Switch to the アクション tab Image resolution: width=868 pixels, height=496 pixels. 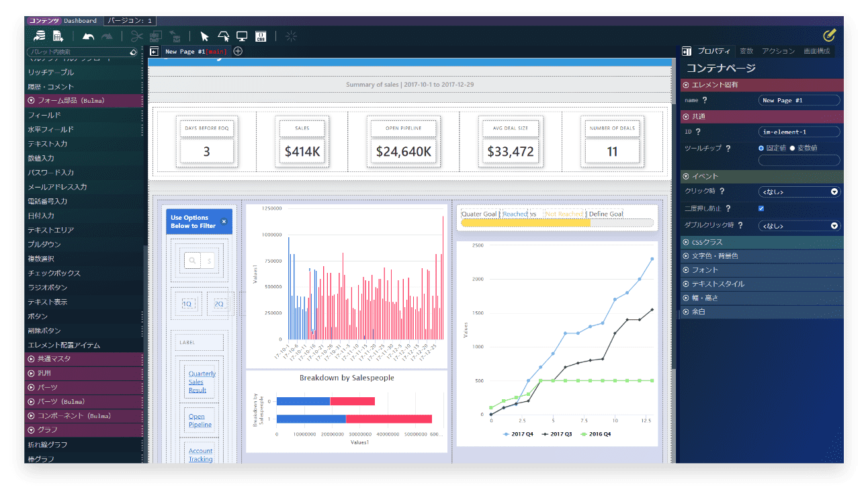click(779, 51)
